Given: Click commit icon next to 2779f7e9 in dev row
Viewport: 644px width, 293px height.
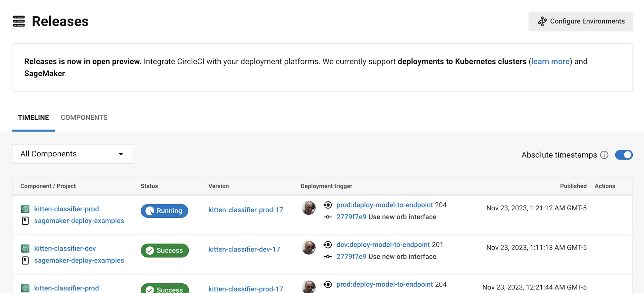Looking at the screenshot, I should 328,257.
